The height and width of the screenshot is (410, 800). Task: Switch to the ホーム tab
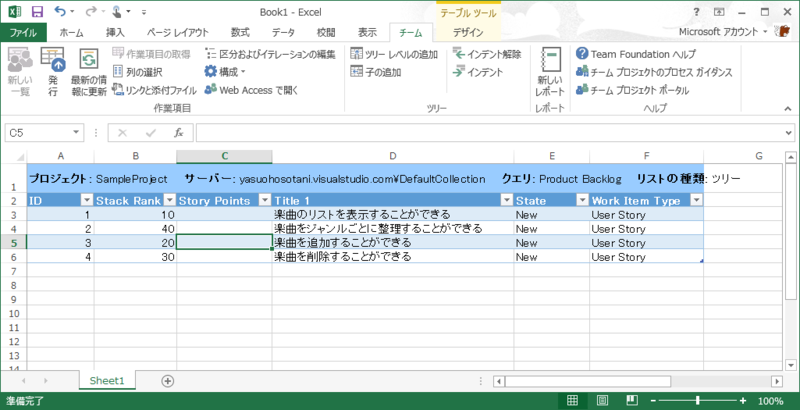click(71, 33)
